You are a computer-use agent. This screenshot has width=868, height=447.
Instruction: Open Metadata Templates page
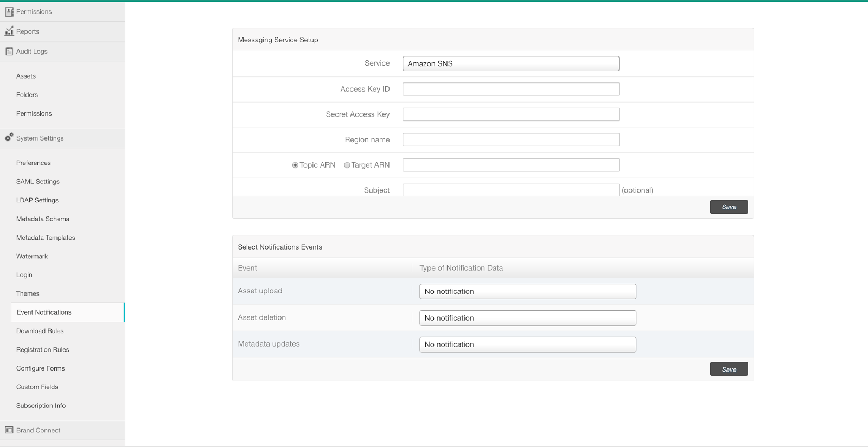pyautogui.click(x=46, y=238)
